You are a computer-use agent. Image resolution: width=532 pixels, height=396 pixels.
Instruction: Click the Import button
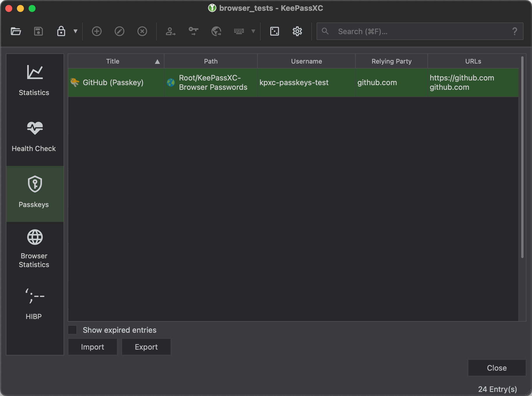click(x=93, y=347)
